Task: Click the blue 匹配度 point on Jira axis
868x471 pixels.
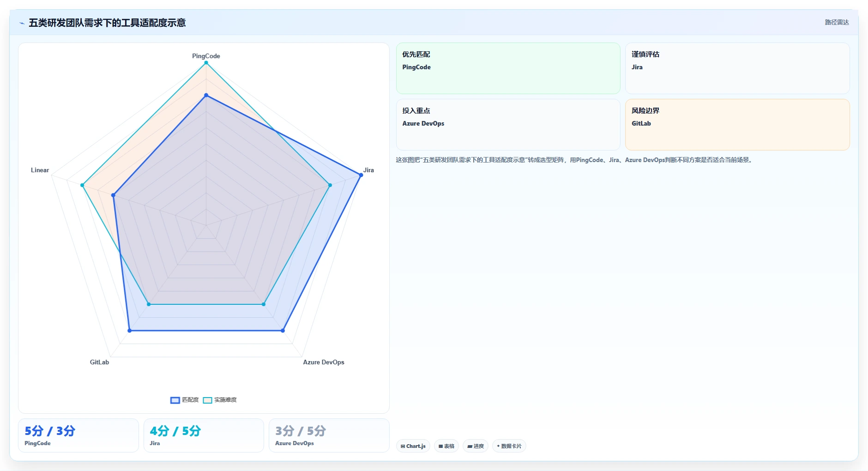Action: coord(361,175)
